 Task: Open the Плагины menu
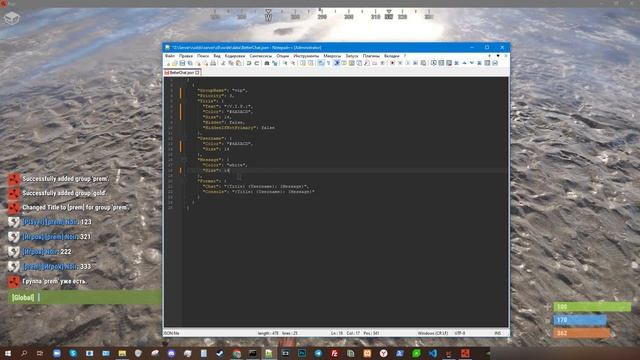371,56
